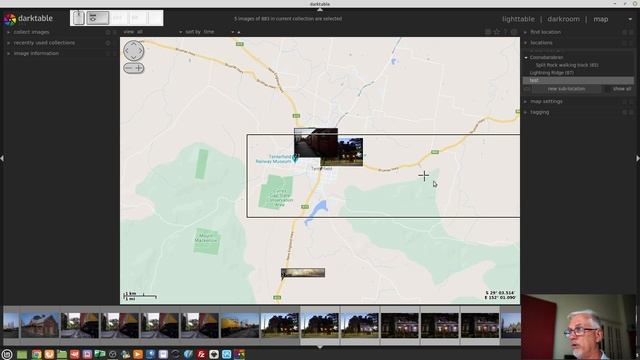Open the grouping grid icon in top toolbar

pyautogui.click(x=488, y=32)
